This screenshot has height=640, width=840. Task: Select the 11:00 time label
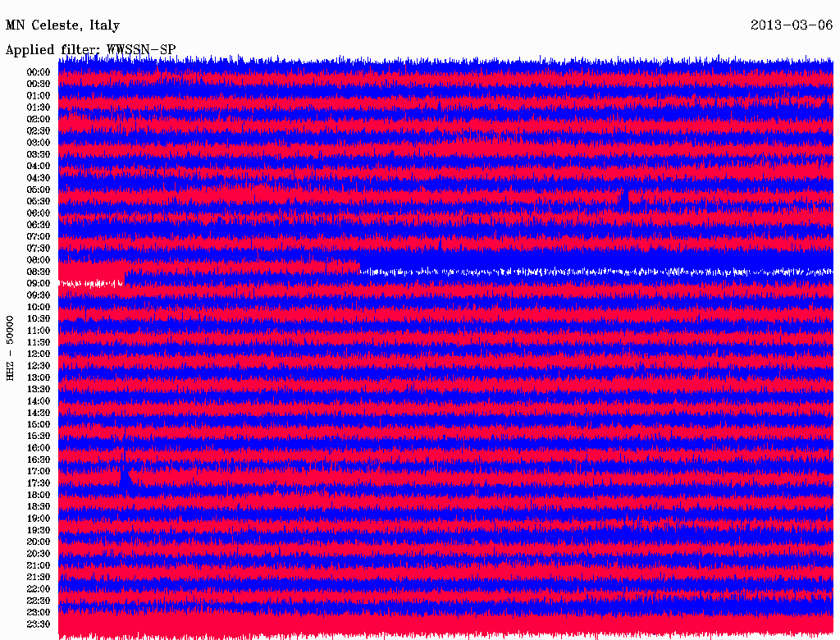tap(39, 330)
